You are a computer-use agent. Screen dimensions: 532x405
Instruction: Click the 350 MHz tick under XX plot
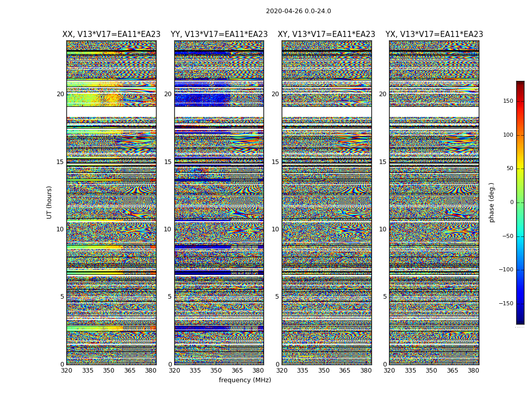click(x=108, y=371)
